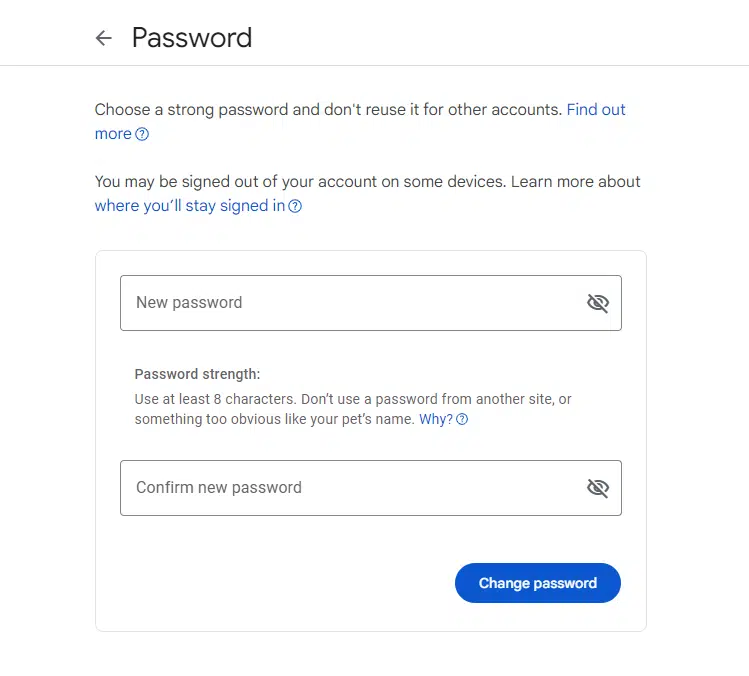Show the Confirm new password text
This screenshot has height=676, width=749.
[x=598, y=488]
